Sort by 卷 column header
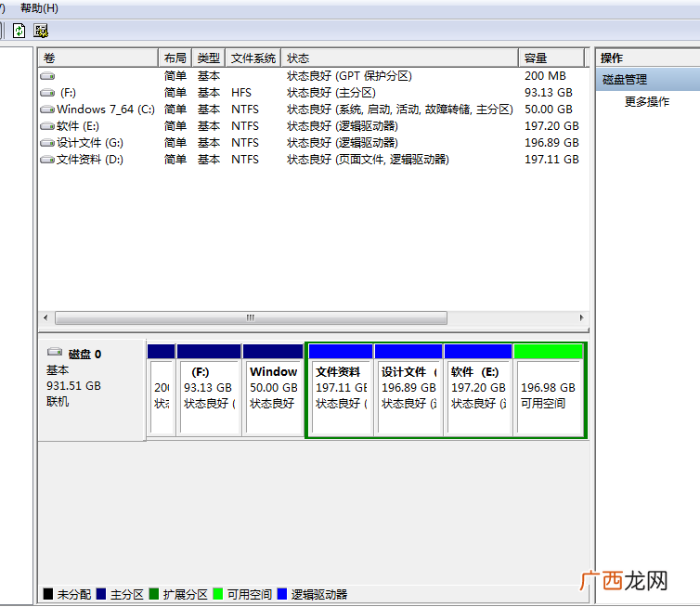The image size is (700, 607). tap(98, 58)
